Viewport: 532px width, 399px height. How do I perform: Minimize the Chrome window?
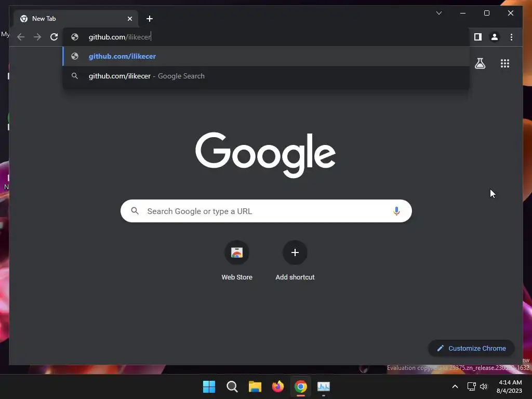[x=463, y=13]
